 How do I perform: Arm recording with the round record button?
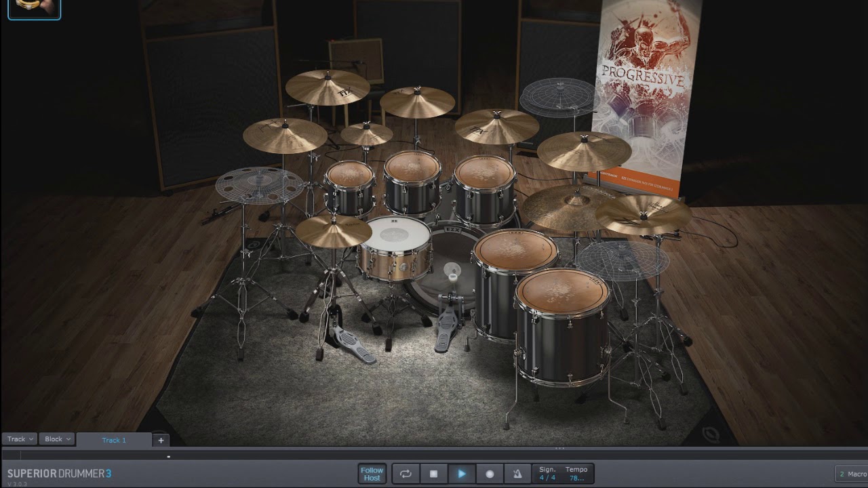point(490,474)
